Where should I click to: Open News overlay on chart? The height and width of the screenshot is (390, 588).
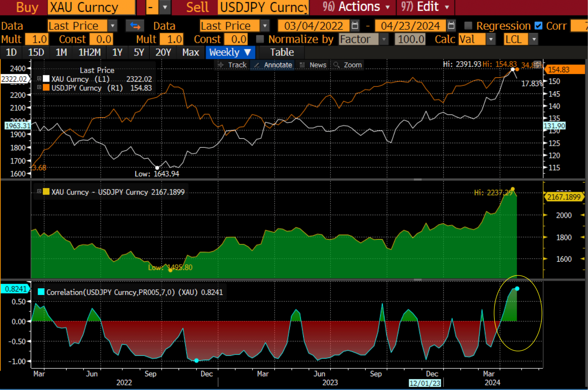pos(313,65)
